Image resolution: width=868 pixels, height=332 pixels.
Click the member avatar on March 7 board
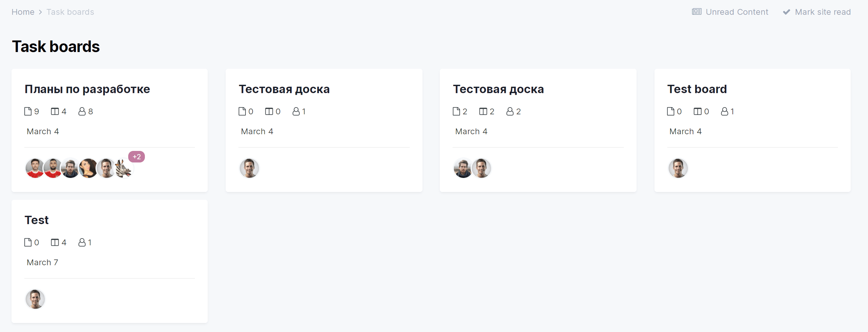pyautogui.click(x=35, y=299)
